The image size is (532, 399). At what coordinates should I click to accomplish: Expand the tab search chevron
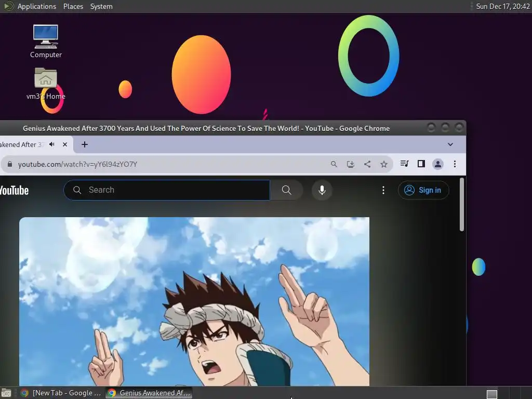click(x=450, y=144)
